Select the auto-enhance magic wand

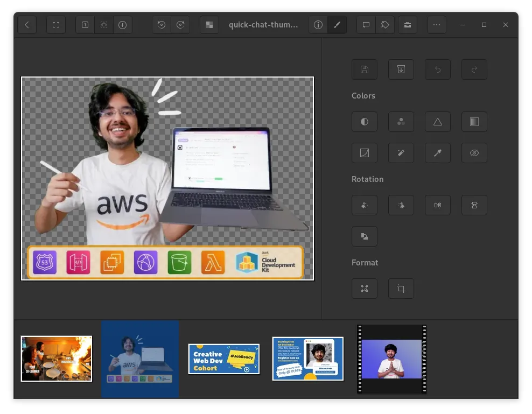tap(401, 153)
